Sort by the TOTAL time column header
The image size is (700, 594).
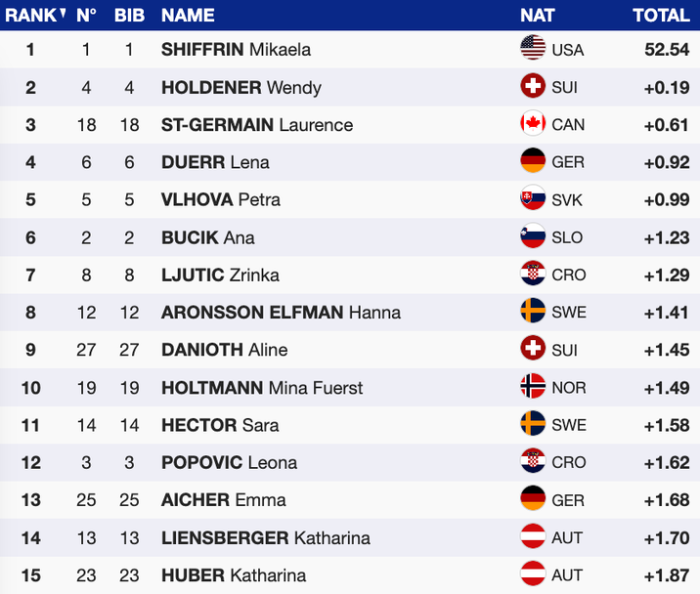[661, 15]
